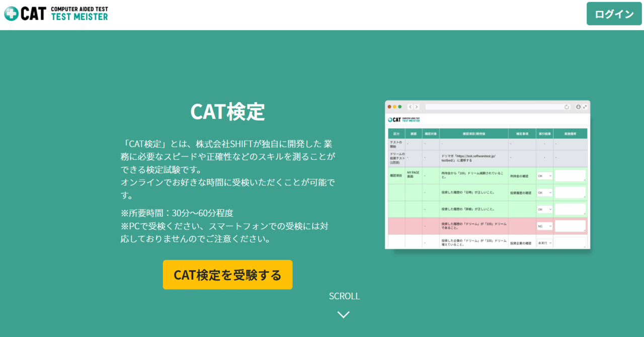Click the オンラインでお好きな時間に sentence
Screen dimensions: 644x337
tap(228, 188)
